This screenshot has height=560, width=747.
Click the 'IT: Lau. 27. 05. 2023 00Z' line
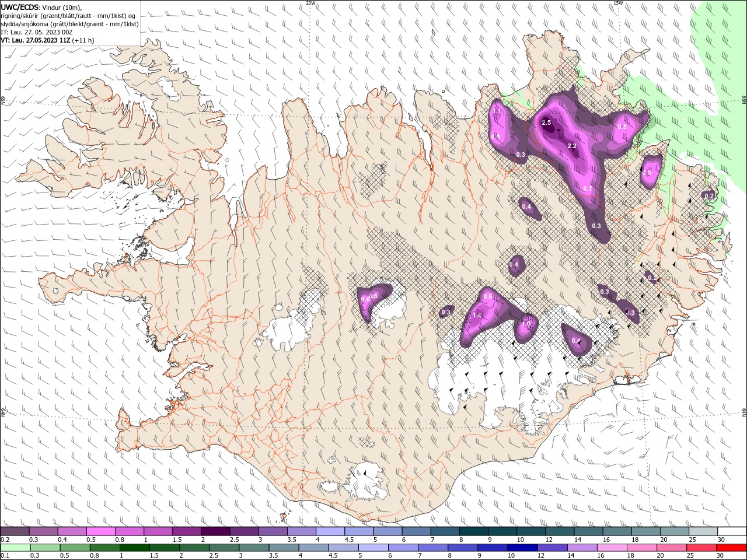pos(36,32)
